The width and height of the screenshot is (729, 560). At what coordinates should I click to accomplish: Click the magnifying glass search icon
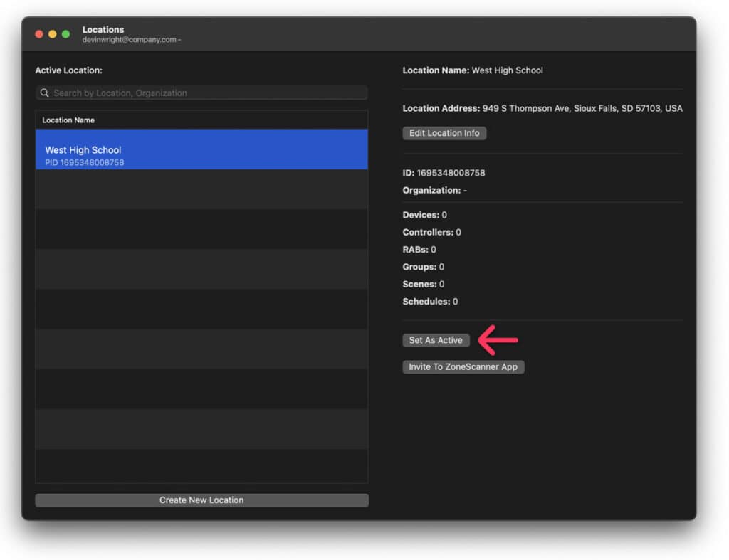(x=45, y=93)
